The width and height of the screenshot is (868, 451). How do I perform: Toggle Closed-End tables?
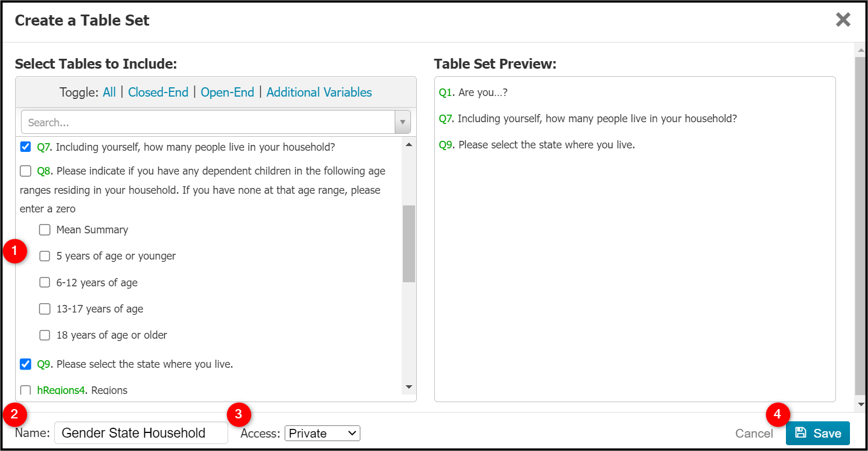[x=158, y=92]
